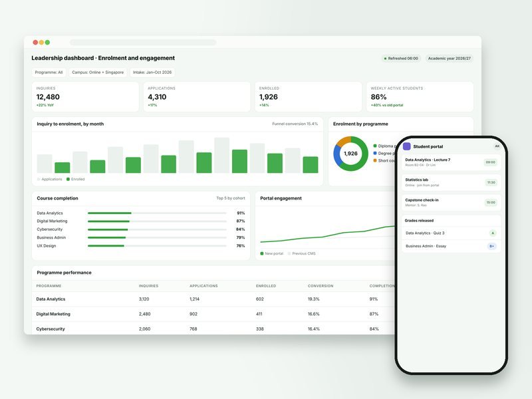Sort by the APPLICATIONS column header
This screenshot has width=532, height=399.
click(203, 286)
